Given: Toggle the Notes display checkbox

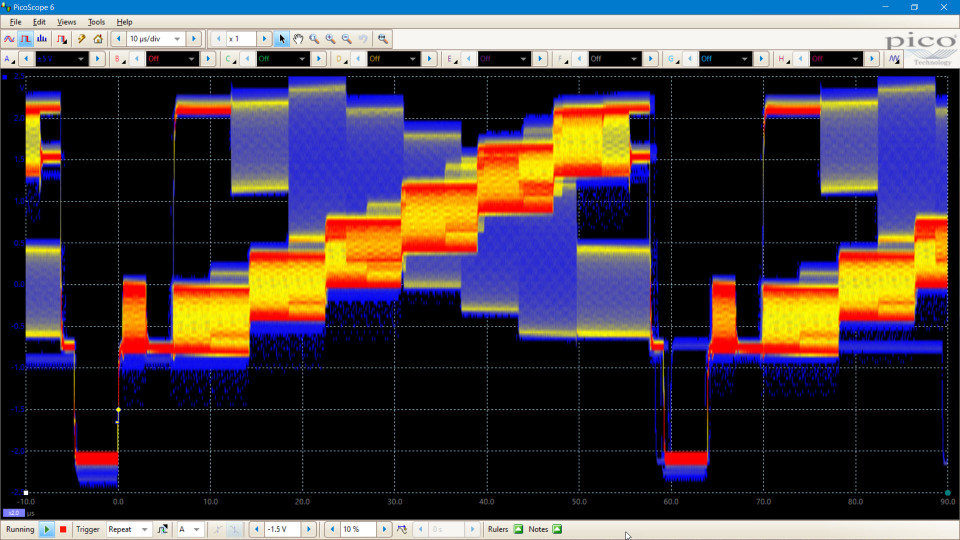Looking at the screenshot, I should (557, 529).
